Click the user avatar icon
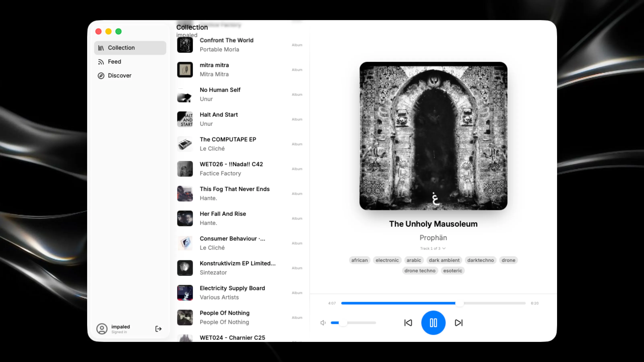Image resolution: width=644 pixels, height=362 pixels. coord(102,329)
